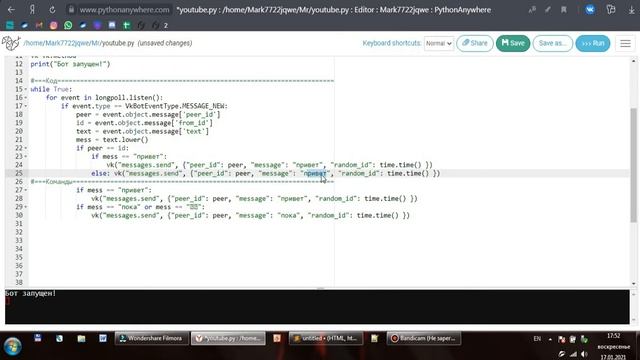
Task: Open the Instagram bookmark icon
Action: coord(53,25)
